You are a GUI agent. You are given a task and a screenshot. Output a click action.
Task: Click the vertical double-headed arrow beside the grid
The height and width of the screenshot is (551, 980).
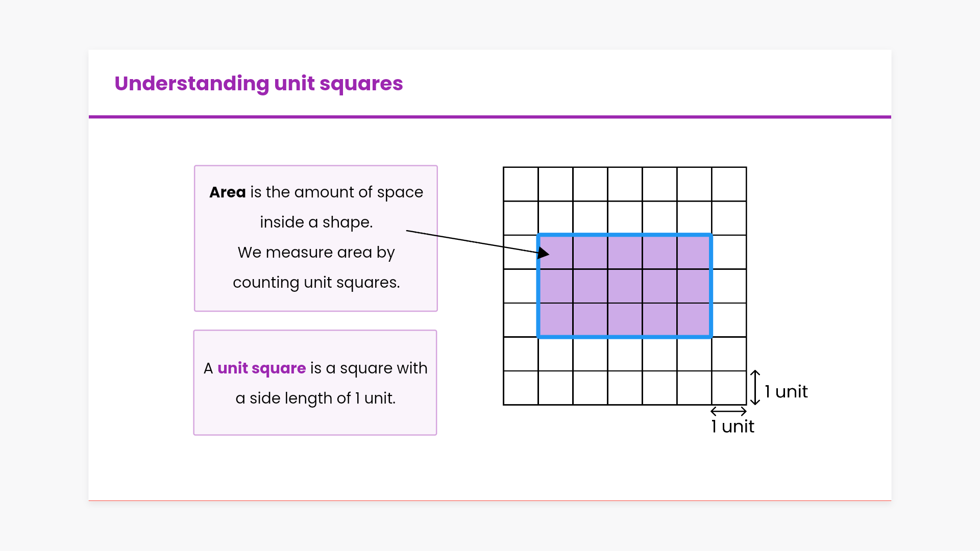[x=755, y=388]
